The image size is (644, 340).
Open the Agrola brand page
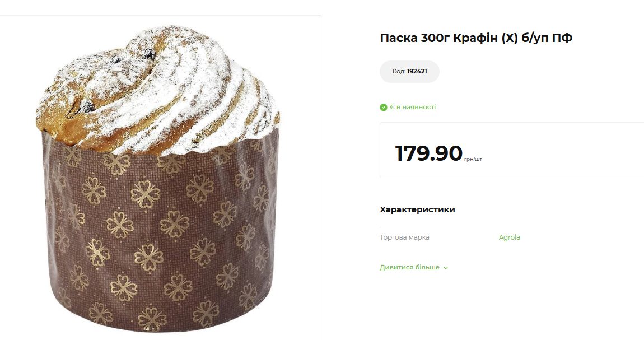[508, 237]
